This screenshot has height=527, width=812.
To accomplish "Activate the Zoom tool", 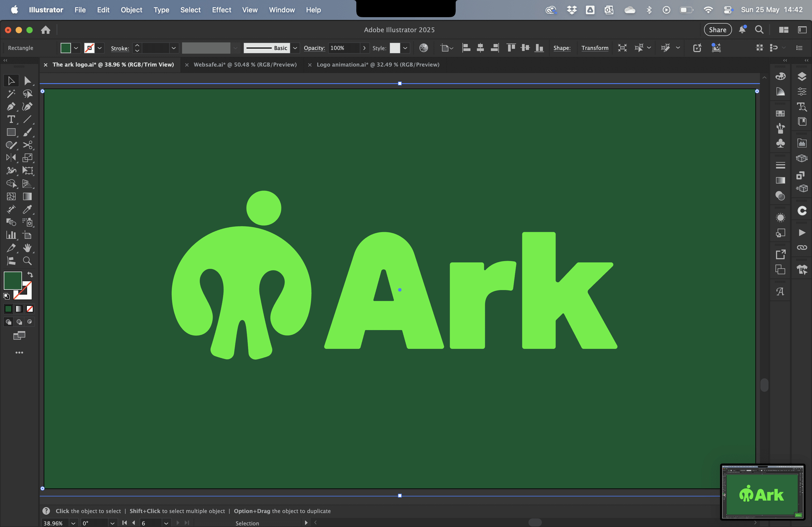I will [x=27, y=261].
